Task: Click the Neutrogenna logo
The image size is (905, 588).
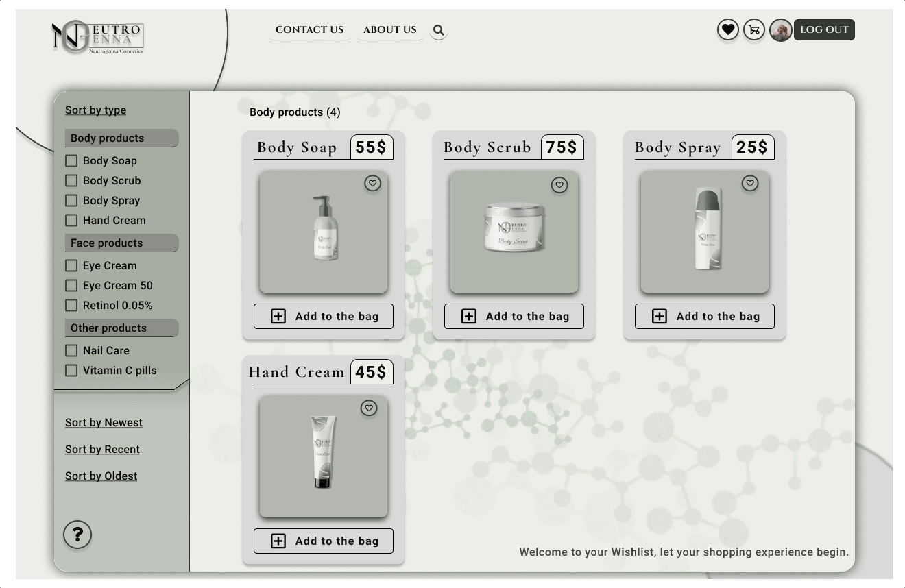Action: tap(97, 37)
